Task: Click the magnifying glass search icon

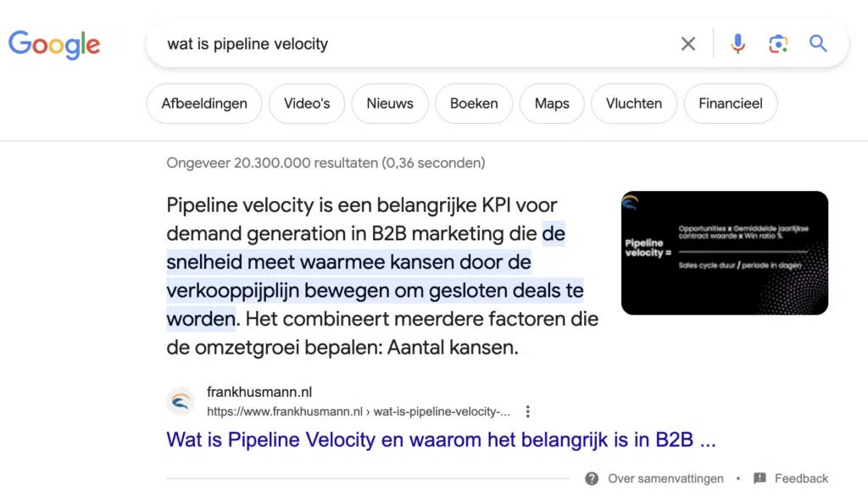Action: (817, 43)
